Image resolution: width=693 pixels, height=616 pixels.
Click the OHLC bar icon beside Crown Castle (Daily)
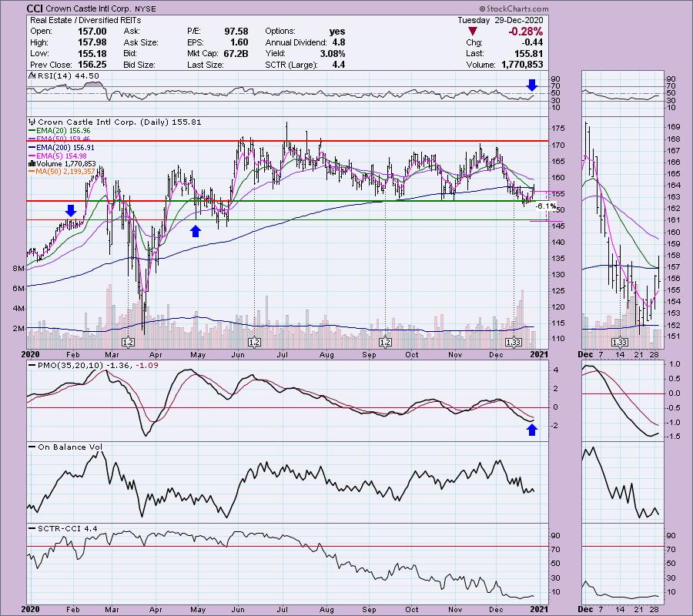click(32, 122)
